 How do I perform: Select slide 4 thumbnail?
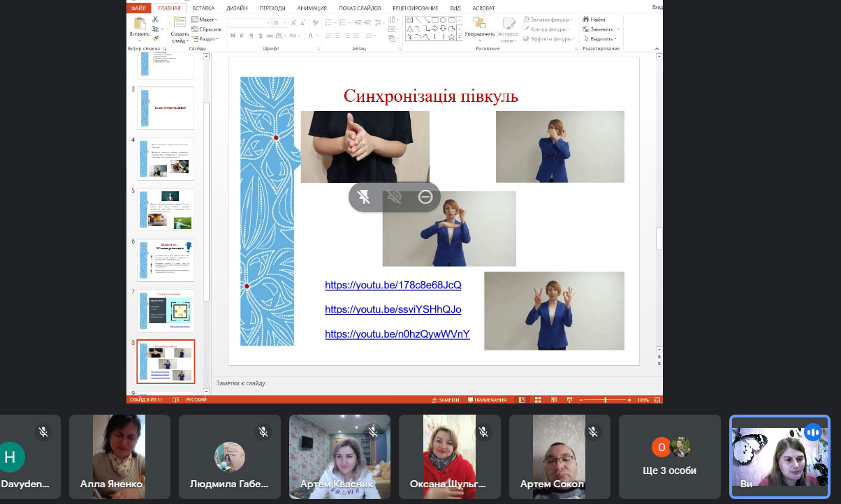pyautogui.click(x=166, y=158)
